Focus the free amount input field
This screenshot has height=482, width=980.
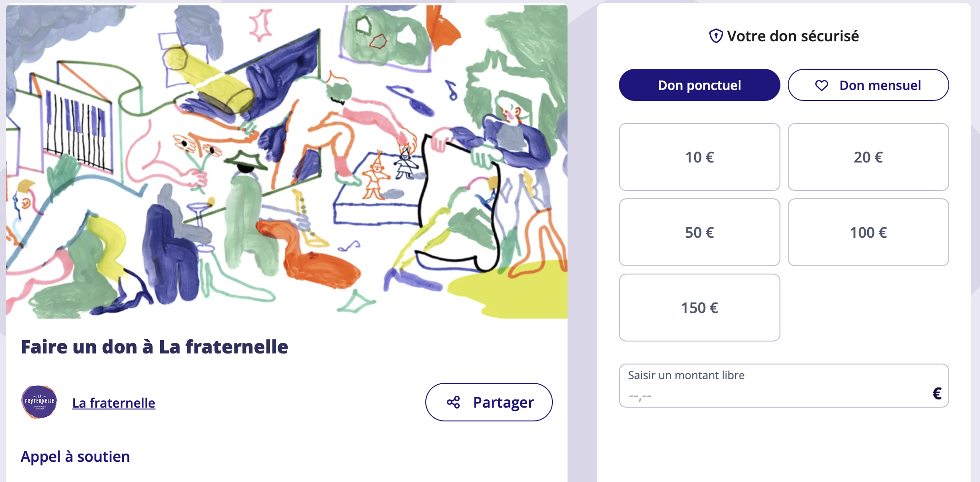775,395
